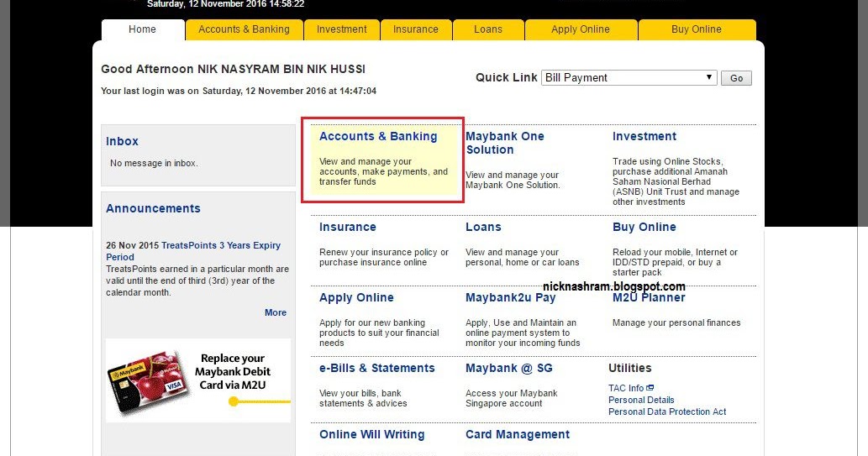Click 'Access your Maybank Singapore account' text

512,398
